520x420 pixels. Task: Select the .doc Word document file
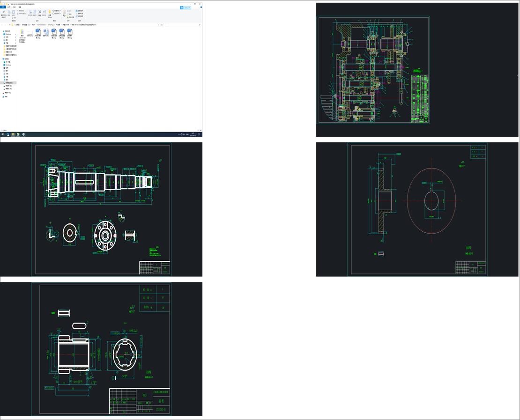click(46, 32)
